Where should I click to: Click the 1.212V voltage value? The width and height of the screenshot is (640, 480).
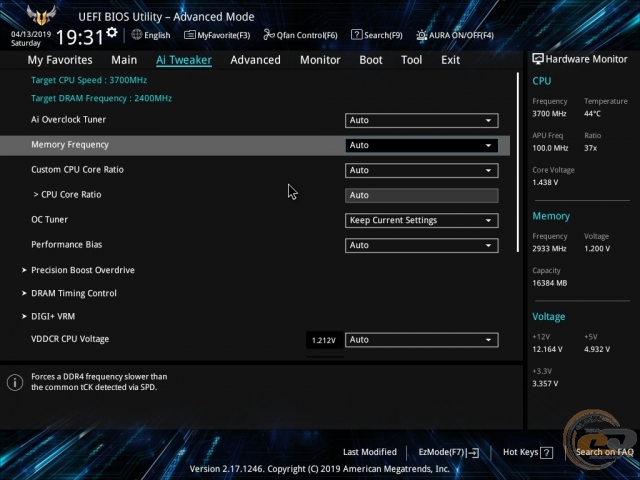(324, 340)
